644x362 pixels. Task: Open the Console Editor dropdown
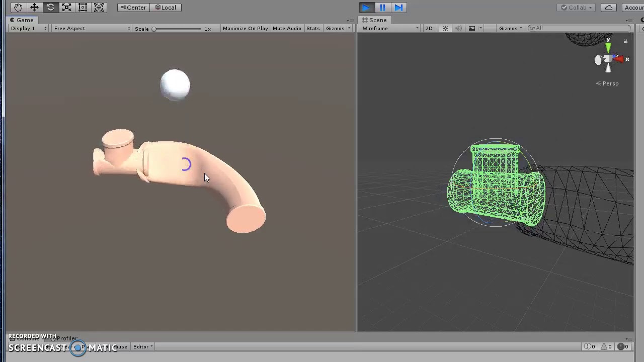[143, 346]
